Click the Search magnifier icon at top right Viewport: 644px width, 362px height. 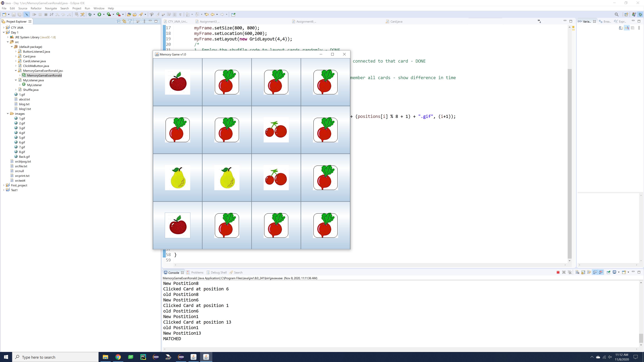(616, 14)
